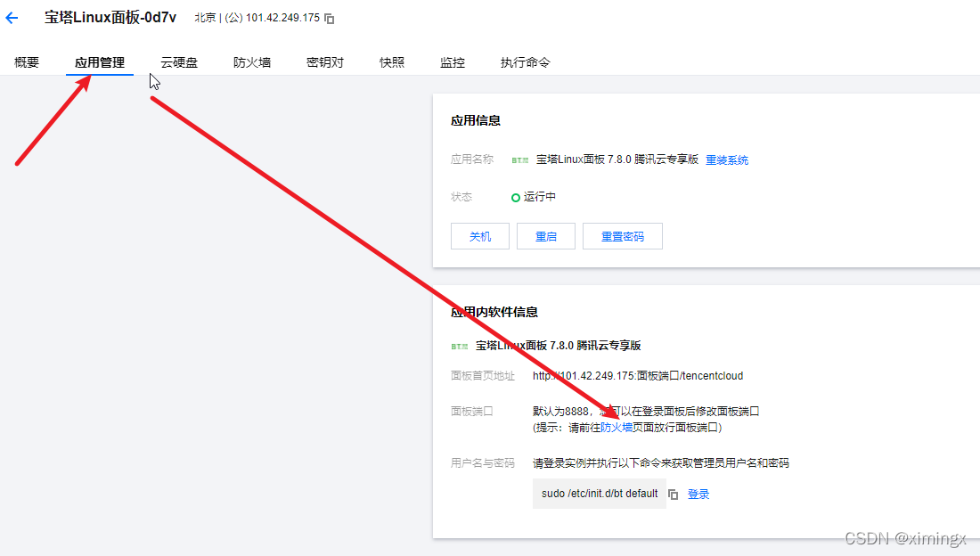The width and height of the screenshot is (980, 556).
Task: Open the 快照 tab
Action: [x=392, y=62]
